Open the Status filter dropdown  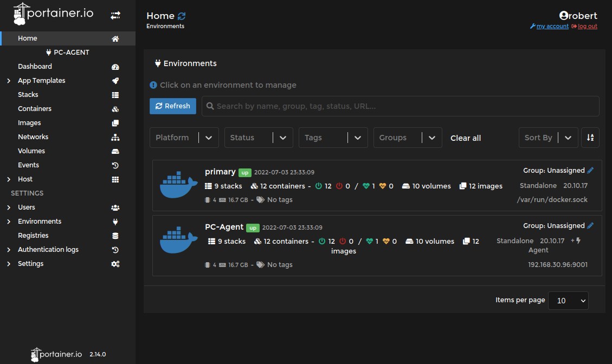pos(259,138)
